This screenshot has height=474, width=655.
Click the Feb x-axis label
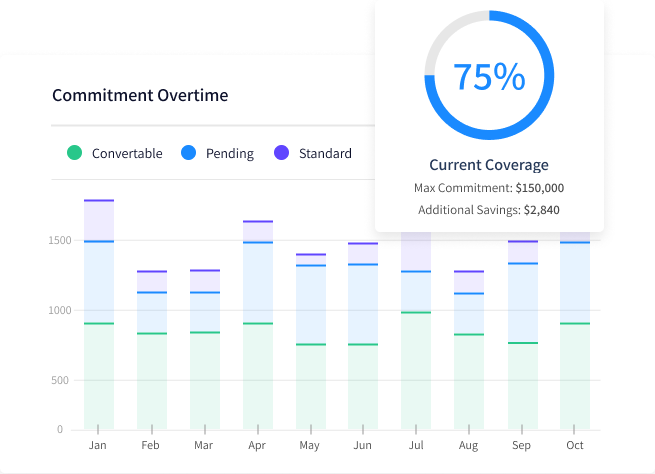(x=150, y=445)
